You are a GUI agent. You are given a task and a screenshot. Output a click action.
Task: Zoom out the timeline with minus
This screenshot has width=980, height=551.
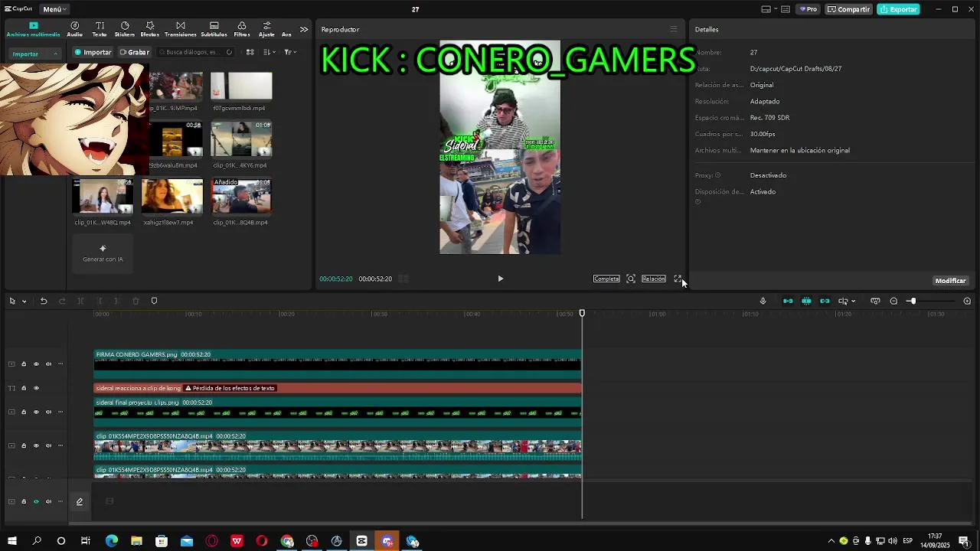tap(893, 301)
